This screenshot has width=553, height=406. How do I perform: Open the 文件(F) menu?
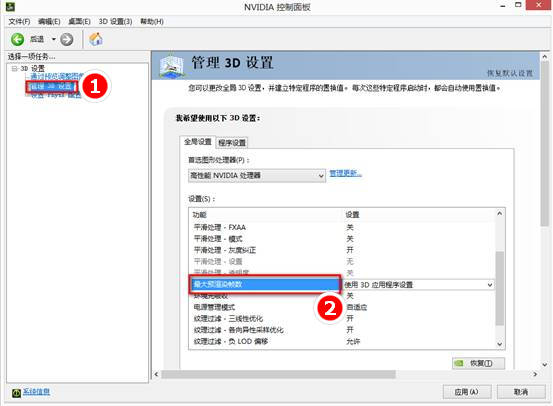pyautogui.click(x=19, y=22)
